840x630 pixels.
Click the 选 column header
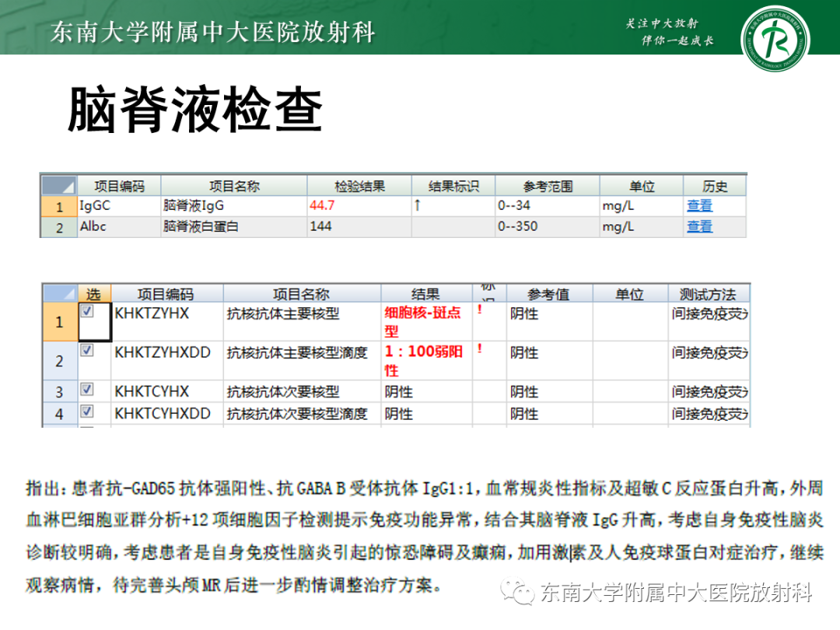94,294
